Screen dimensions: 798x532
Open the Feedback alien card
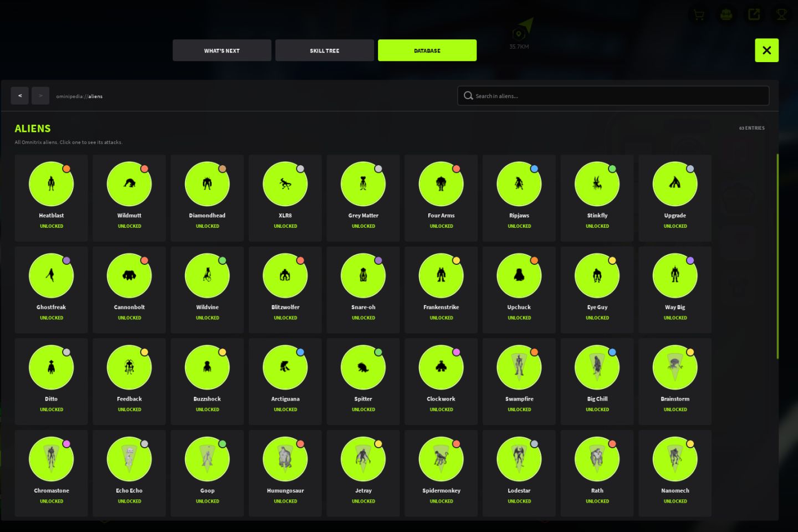pos(129,381)
